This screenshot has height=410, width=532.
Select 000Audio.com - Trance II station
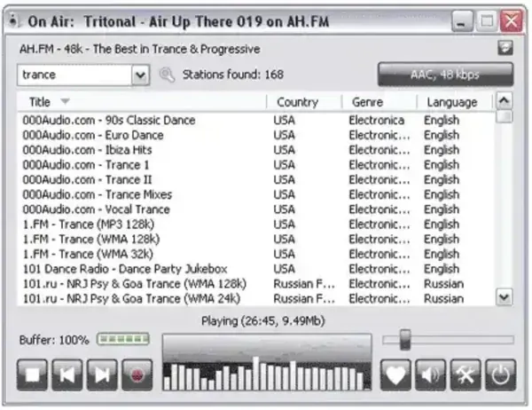[256, 179]
